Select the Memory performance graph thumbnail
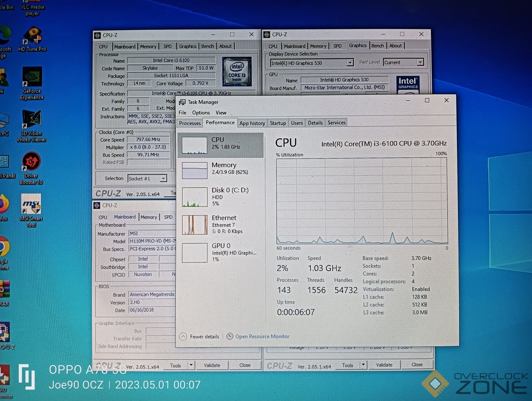The image size is (532, 401). tap(195, 170)
